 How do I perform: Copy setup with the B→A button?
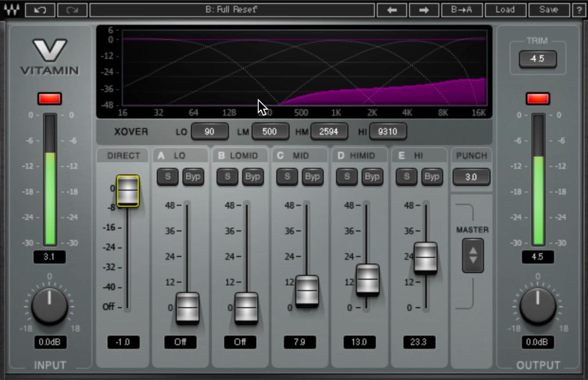click(461, 10)
